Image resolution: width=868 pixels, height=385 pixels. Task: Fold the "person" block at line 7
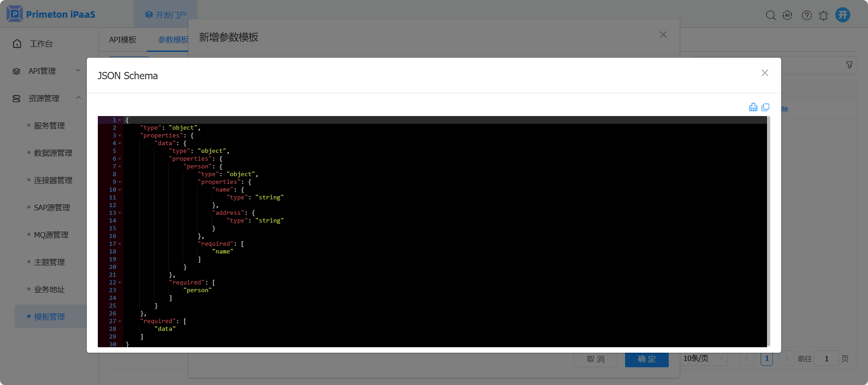point(120,167)
